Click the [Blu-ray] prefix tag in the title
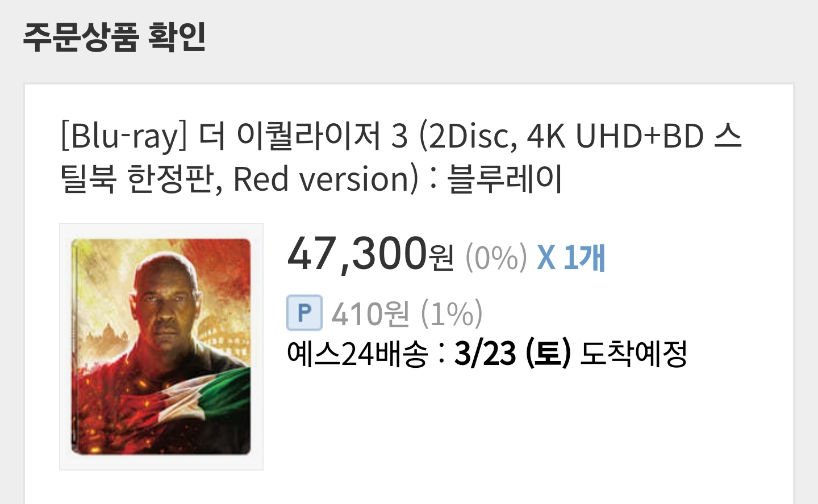Screen dimensions: 818x504 click(x=124, y=137)
